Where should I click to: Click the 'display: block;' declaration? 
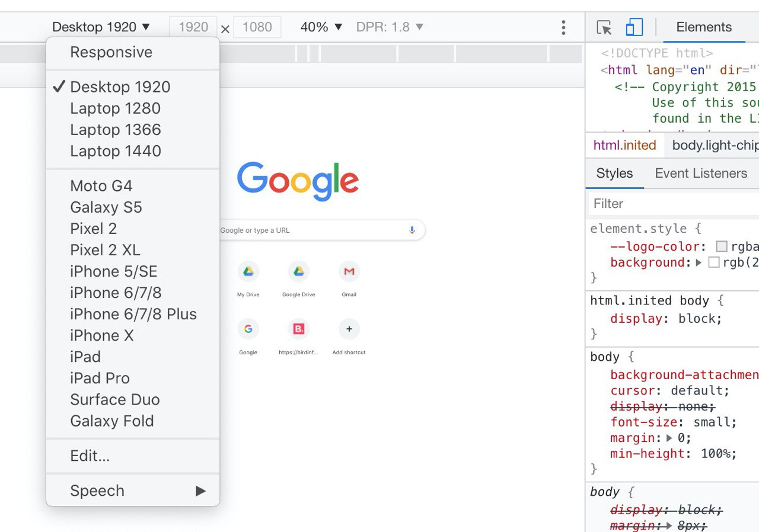coord(666,319)
